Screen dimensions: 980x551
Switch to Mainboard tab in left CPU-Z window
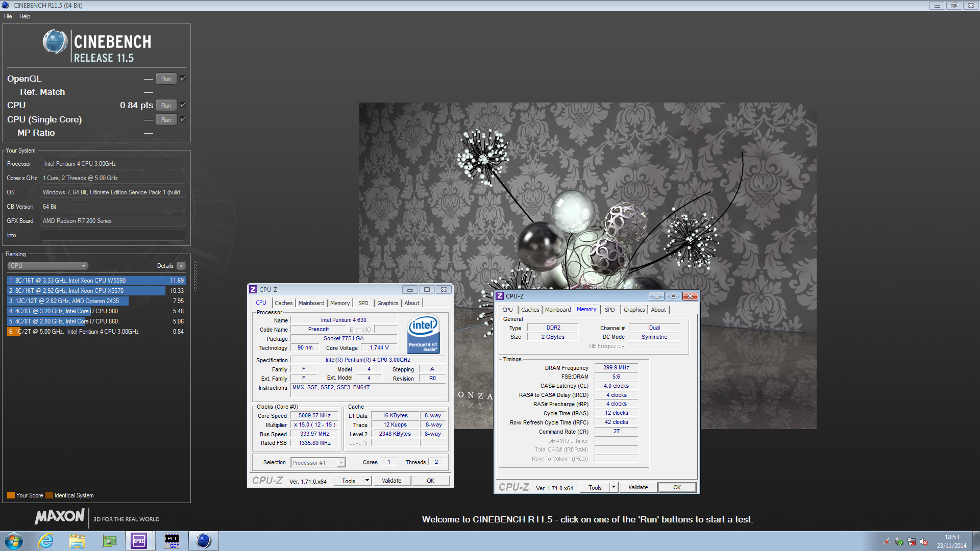[x=311, y=303]
